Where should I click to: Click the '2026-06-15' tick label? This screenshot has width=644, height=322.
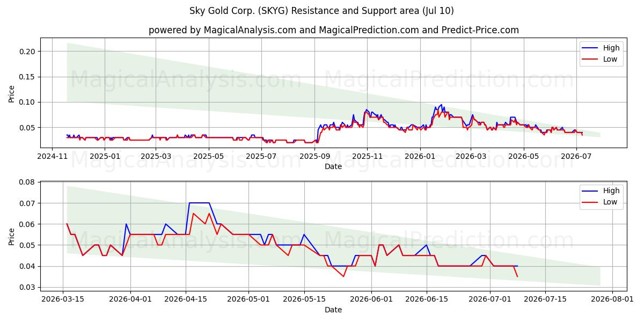pyautogui.click(x=427, y=299)
